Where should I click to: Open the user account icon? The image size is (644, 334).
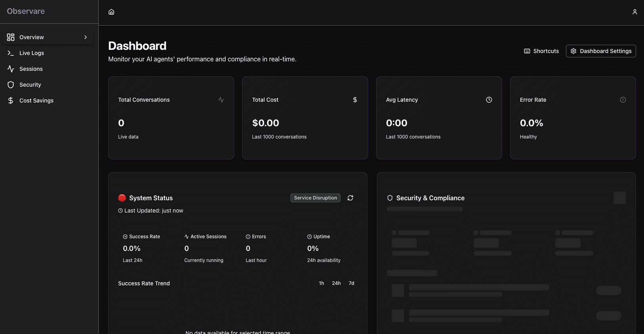(634, 12)
